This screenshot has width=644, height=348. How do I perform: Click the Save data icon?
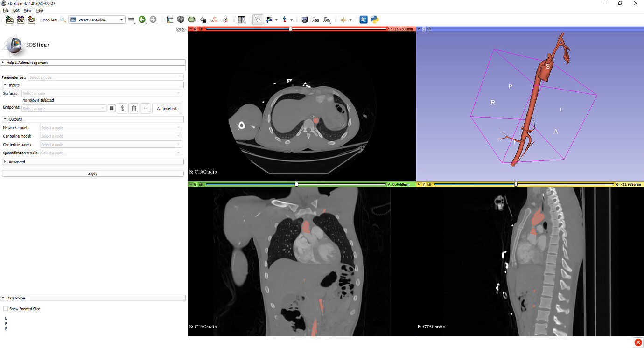(x=31, y=20)
